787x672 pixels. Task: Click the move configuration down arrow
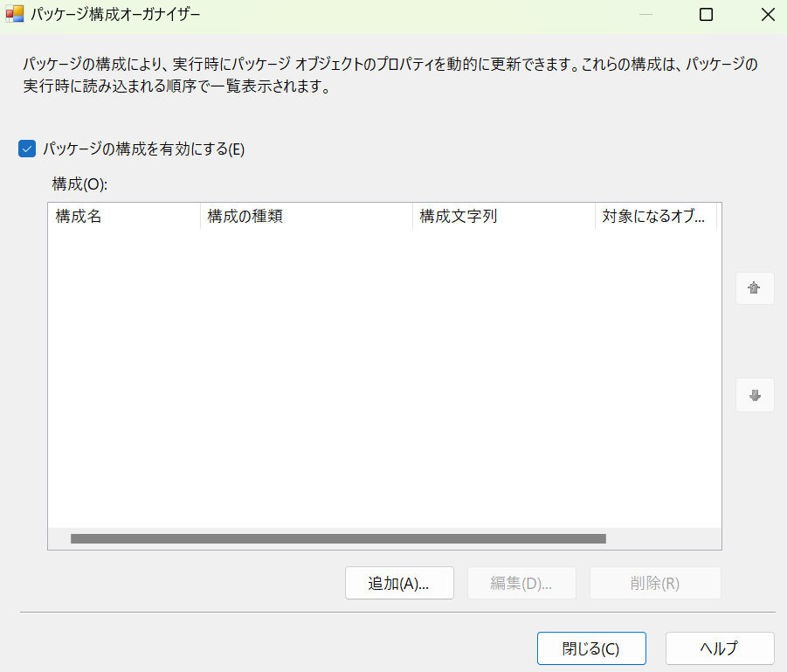pyautogui.click(x=755, y=396)
